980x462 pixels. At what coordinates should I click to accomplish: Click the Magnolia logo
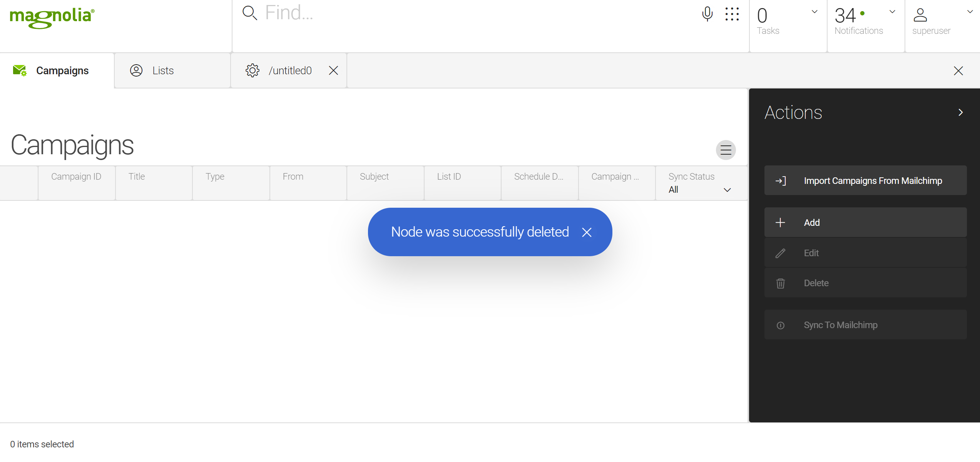click(52, 17)
